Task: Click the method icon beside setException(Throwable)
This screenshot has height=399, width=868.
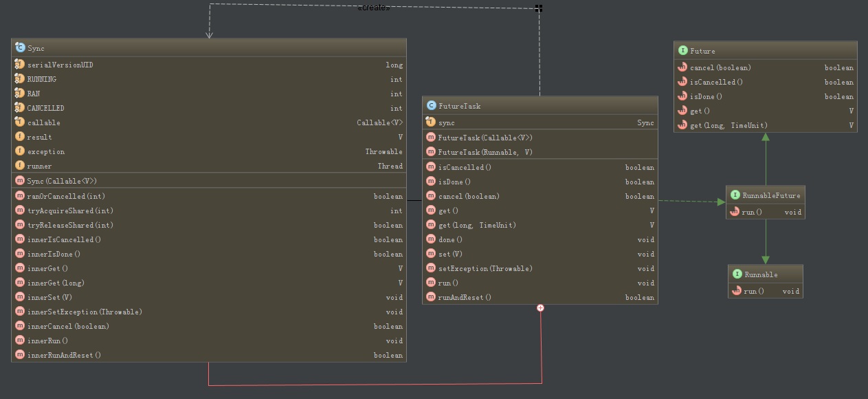Action: [431, 268]
